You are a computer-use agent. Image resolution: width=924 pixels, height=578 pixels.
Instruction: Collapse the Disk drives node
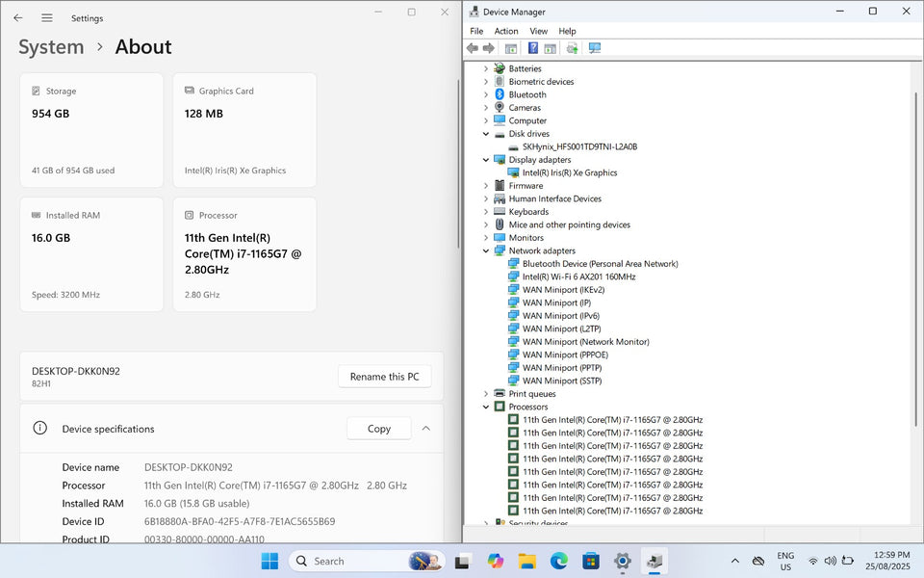click(485, 134)
